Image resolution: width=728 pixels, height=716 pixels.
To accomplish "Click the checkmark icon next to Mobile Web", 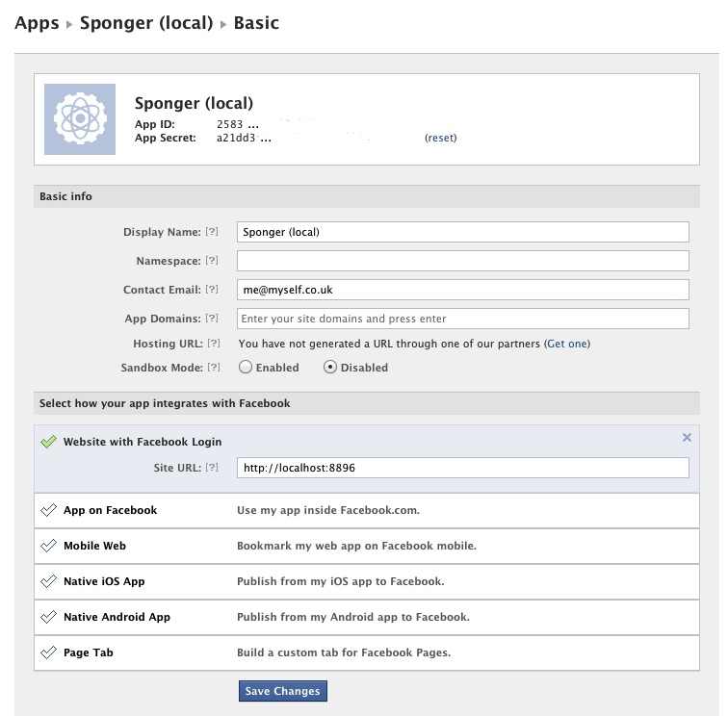I will (x=48, y=546).
